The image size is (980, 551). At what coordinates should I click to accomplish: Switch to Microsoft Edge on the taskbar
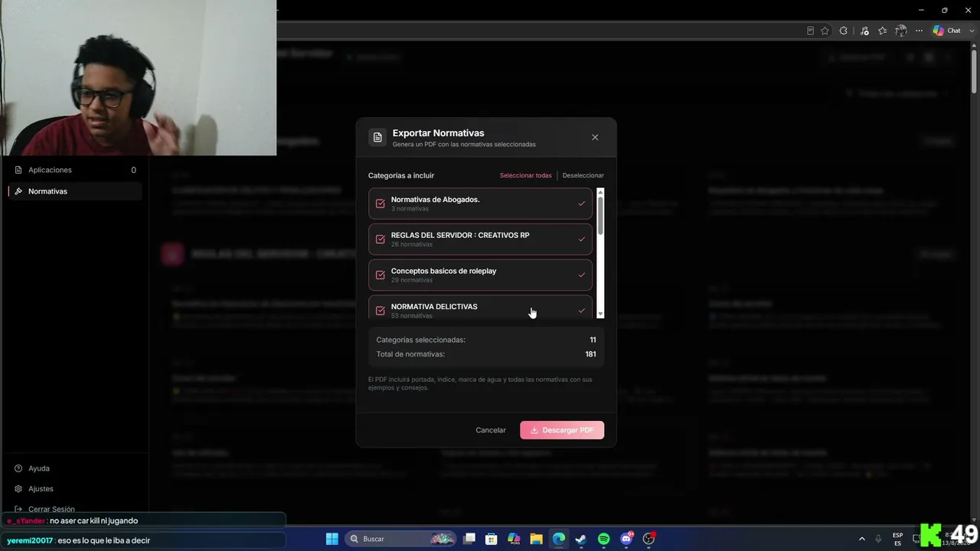coord(559,539)
